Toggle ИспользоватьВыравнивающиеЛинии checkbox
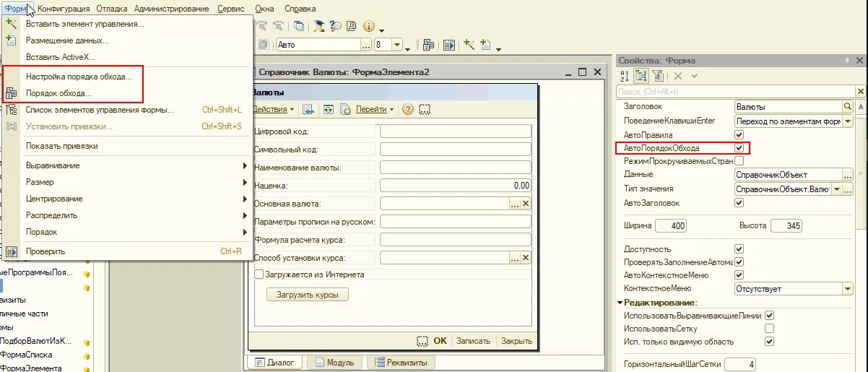The height and width of the screenshot is (372, 868). 769,316
